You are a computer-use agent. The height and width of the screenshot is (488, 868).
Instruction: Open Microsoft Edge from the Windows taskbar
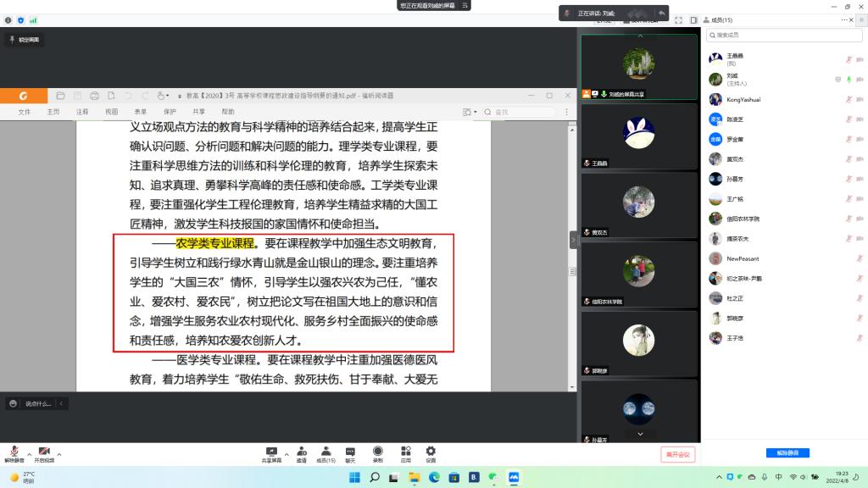[x=435, y=478]
